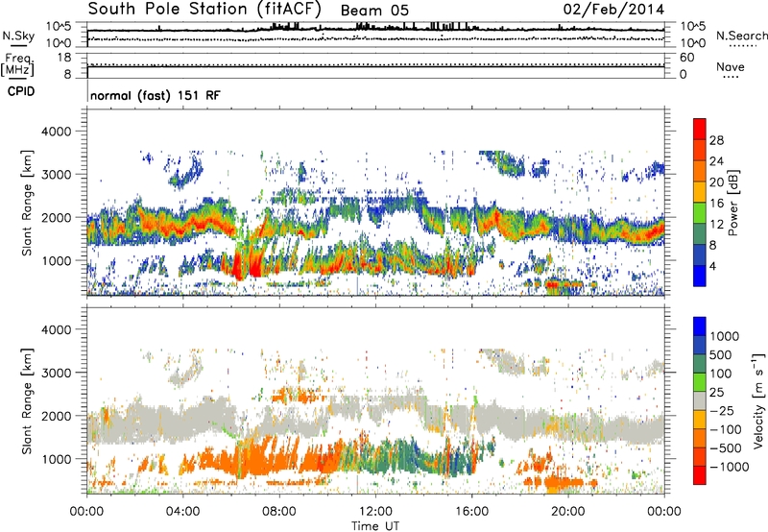This screenshot has height=532, width=768.
Task: Select the "4000" tick on the velocity panel
Action: [x=56, y=329]
